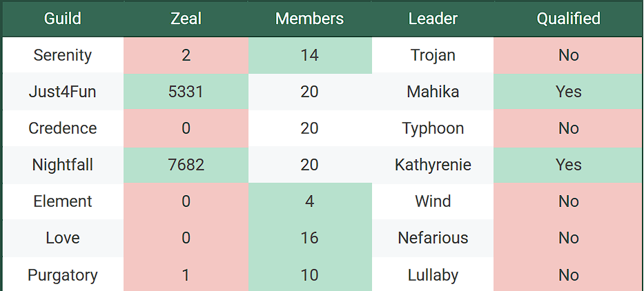Screen dimensions: 644x291
Task: Select the Qualified column header
Action: [x=569, y=19]
